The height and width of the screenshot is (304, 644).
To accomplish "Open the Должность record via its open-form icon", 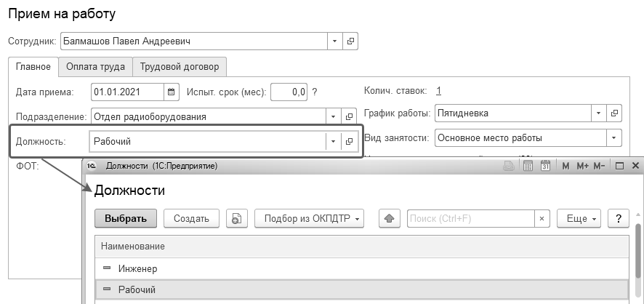I will 350,141.
